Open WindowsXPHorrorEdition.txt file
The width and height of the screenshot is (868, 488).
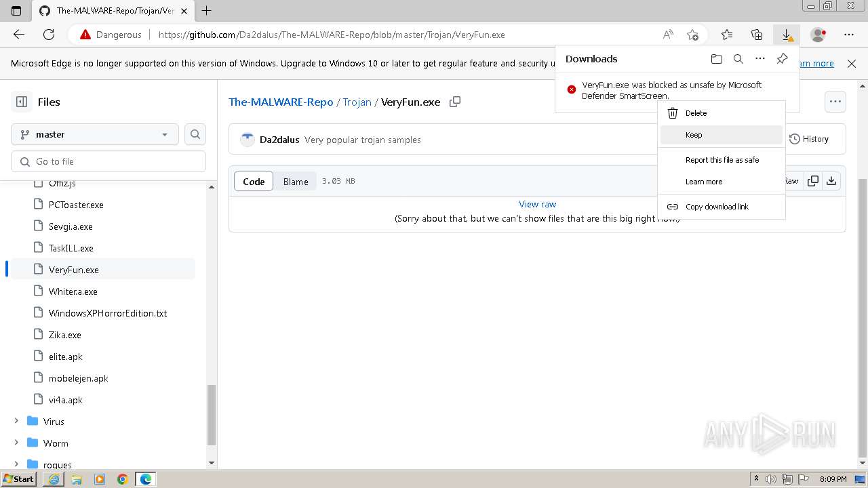tap(108, 313)
